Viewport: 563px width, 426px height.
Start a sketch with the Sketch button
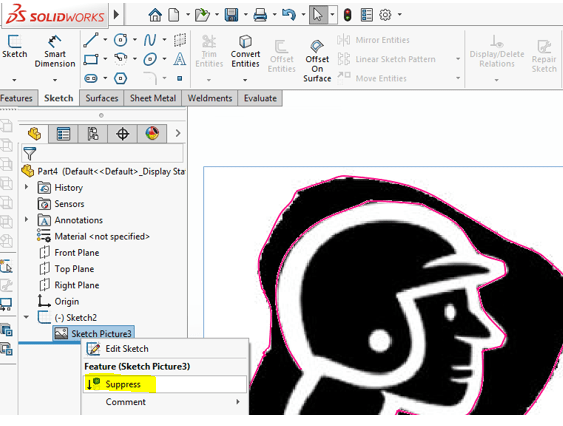click(15, 47)
